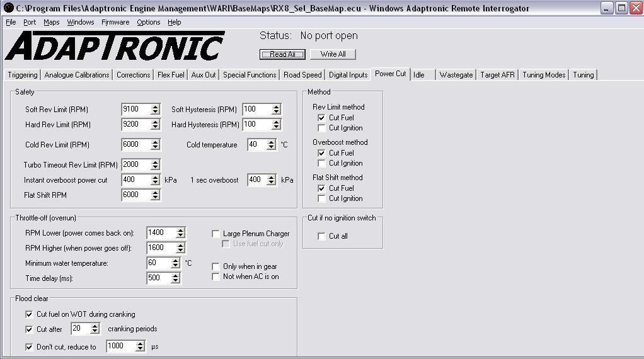This screenshot has width=644, height=359.
Task: Switch to the Idle tab
Action: tap(423, 75)
